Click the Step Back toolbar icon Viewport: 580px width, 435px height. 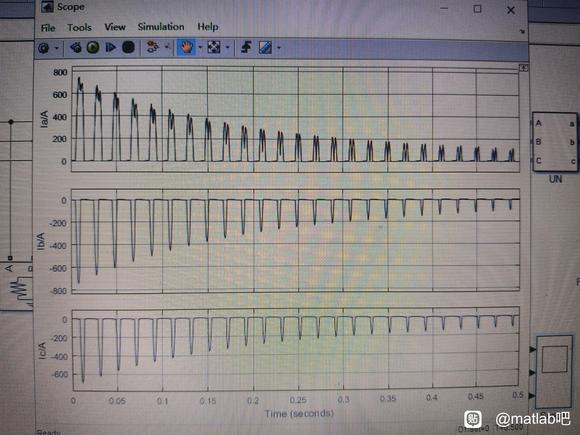pyautogui.click(x=76, y=47)
